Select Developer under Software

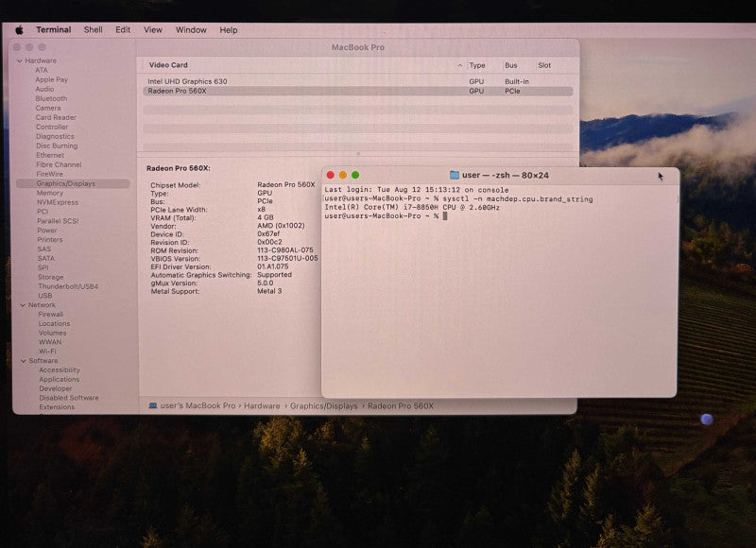coord(56,388)
